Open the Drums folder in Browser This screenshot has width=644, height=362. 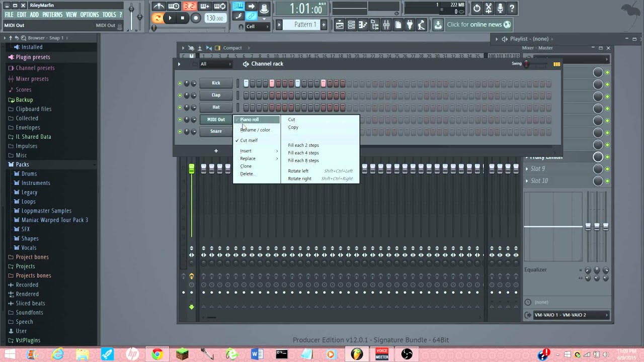pyautogui.click(x=29, y=174)
